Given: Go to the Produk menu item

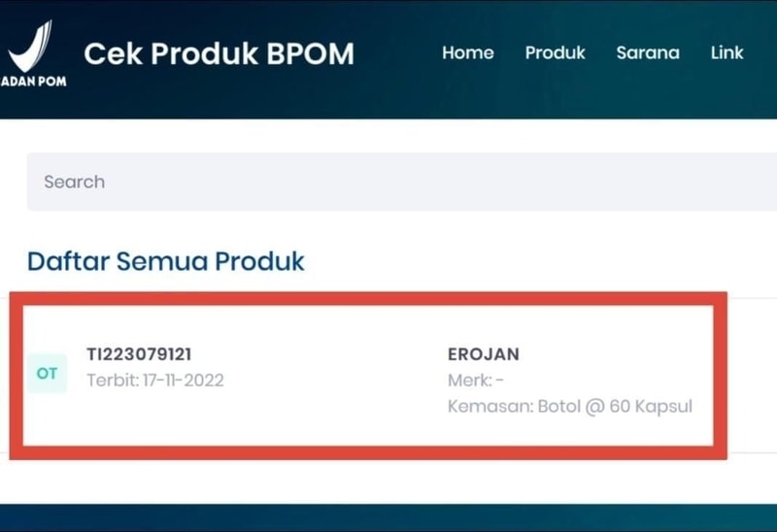Looking at the screenshot, I should pyautogui.click(x=555, y=52).
